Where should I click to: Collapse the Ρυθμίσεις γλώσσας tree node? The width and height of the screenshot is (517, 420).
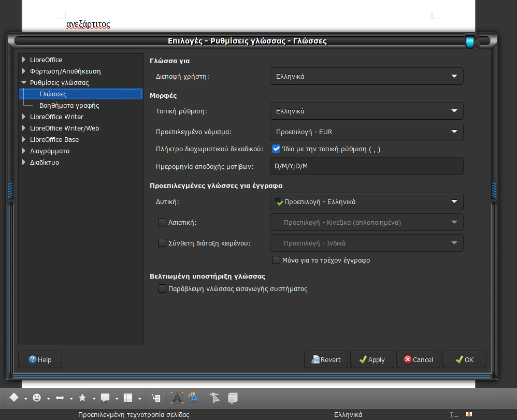24,82
